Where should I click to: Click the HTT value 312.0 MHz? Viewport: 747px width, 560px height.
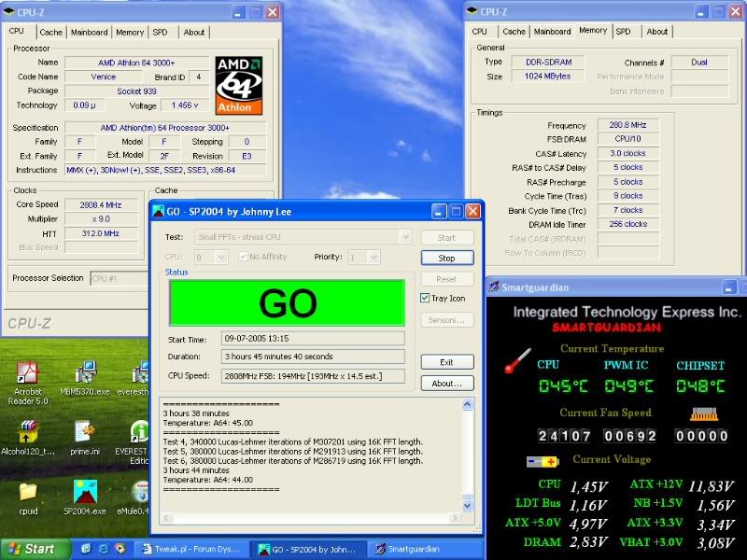(x=101, y=233)
